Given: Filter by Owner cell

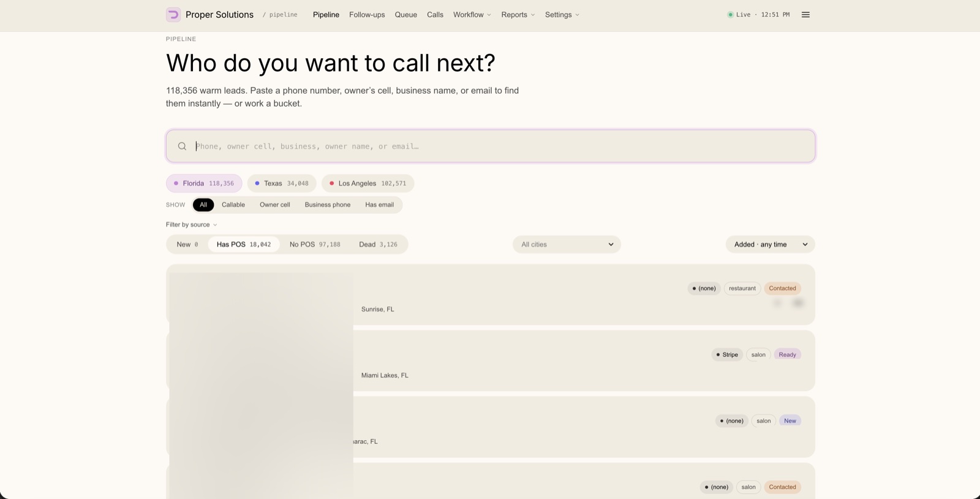Looking at the screenshot, I should coord(275,205).
